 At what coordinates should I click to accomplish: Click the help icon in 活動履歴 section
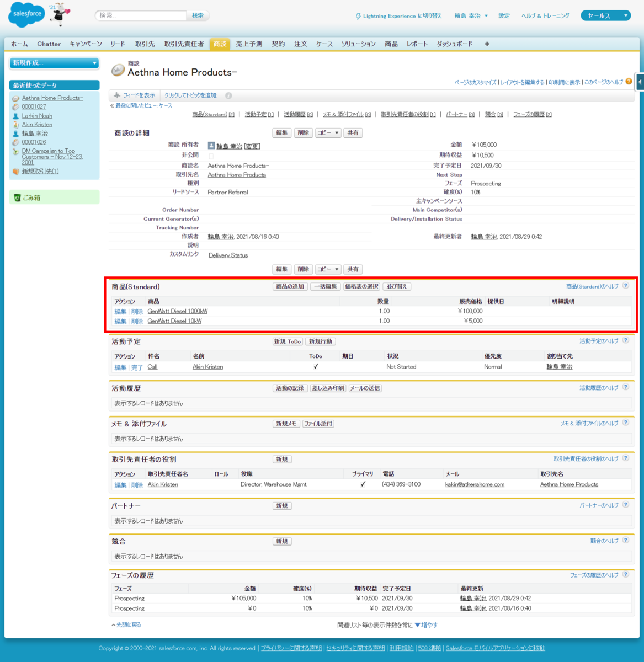pyautogui.click(x=626, y=387)
